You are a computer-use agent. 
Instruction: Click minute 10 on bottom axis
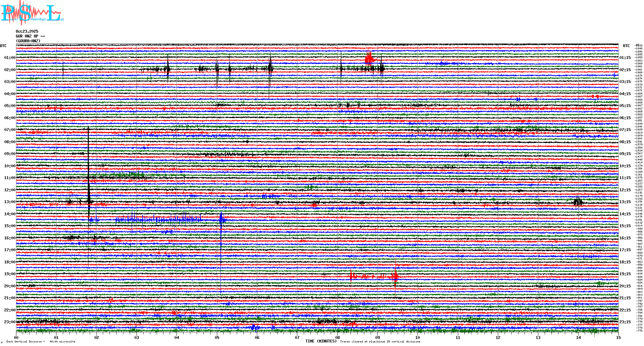pos(418,337)
